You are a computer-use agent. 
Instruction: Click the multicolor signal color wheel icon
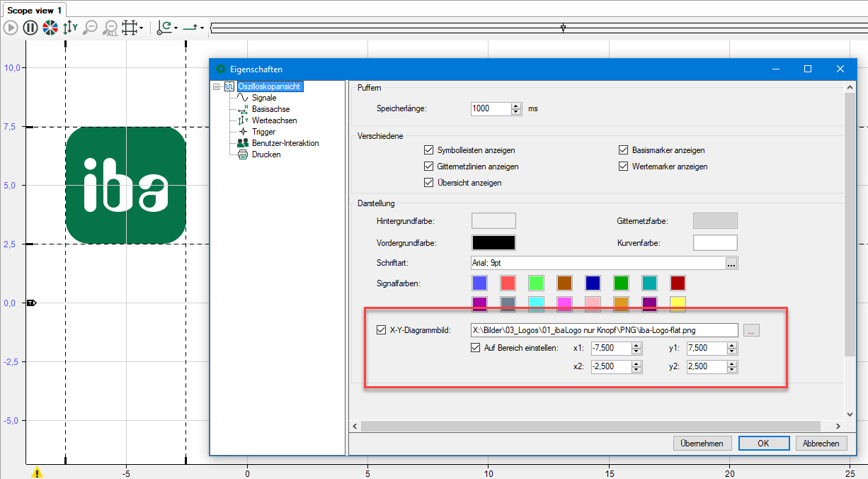tap(50, 28)
